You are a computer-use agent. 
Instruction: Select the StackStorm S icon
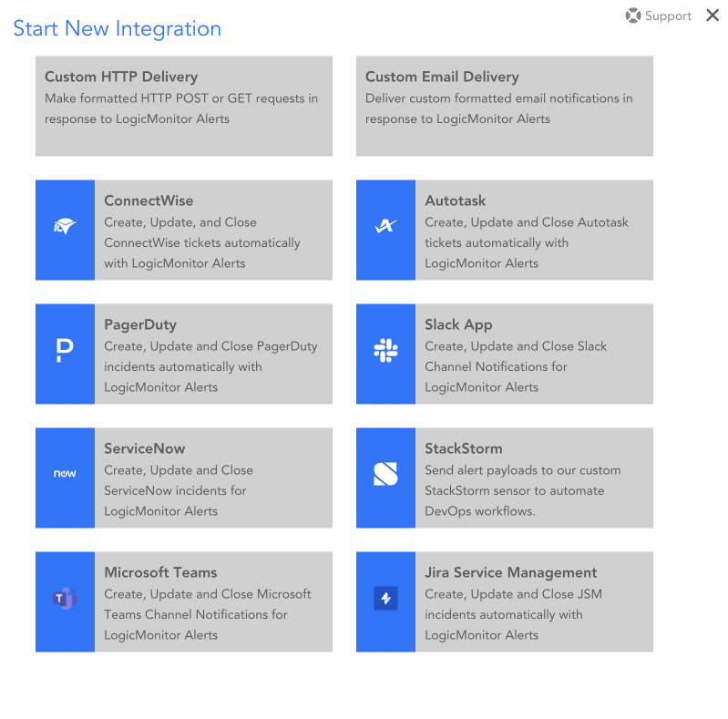pyautogui.click(x=385, y=474)
